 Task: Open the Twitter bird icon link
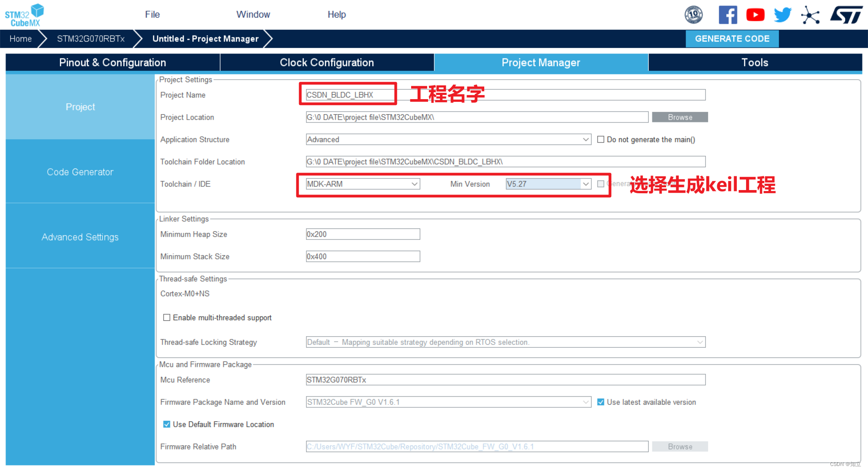[x=783, y=15]
